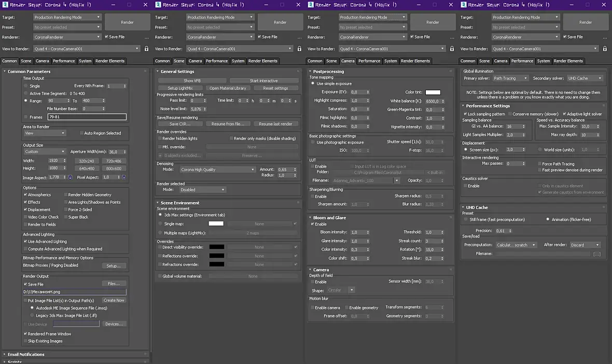Click the Save File ellipsis in Common-tab window

tap(146, 37)
